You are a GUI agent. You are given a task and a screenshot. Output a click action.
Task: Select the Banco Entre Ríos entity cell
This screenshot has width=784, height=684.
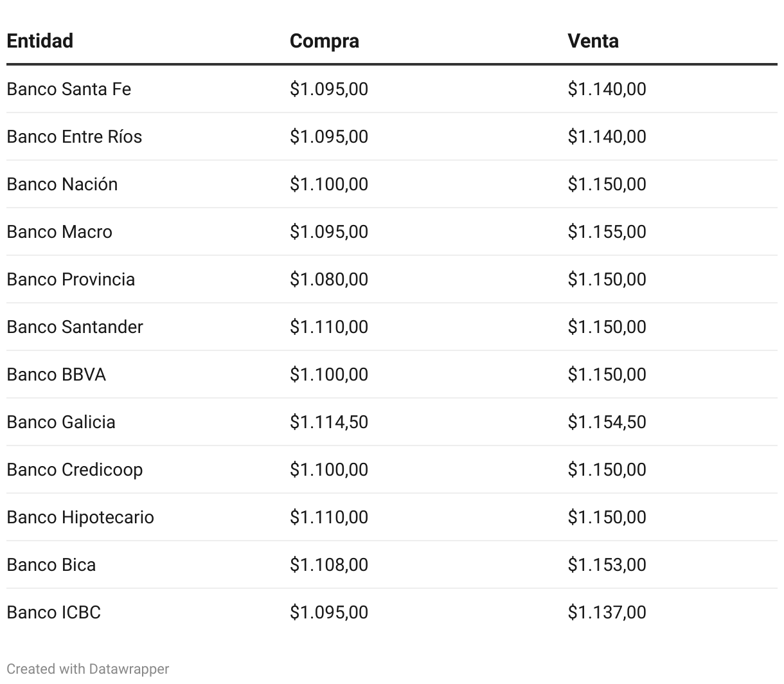[74, 136]
